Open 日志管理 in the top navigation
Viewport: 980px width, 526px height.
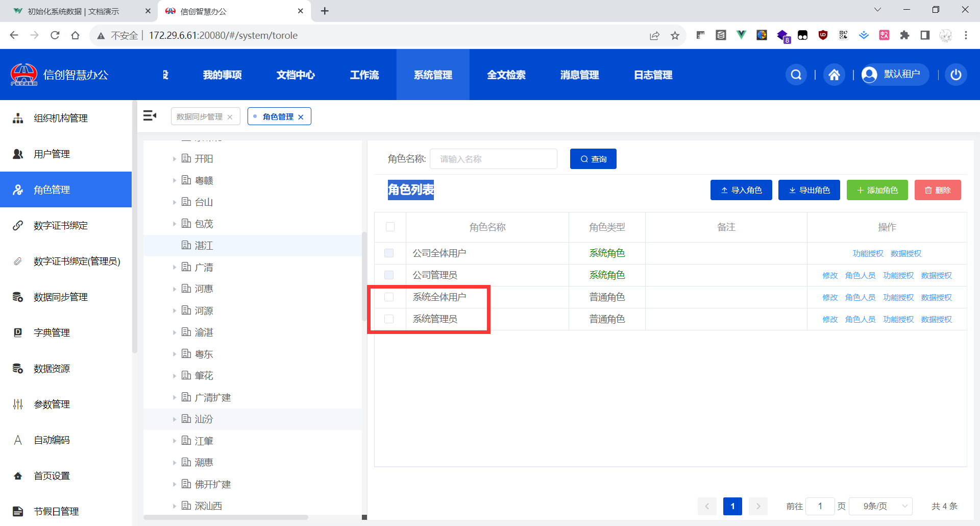(653, 75)
